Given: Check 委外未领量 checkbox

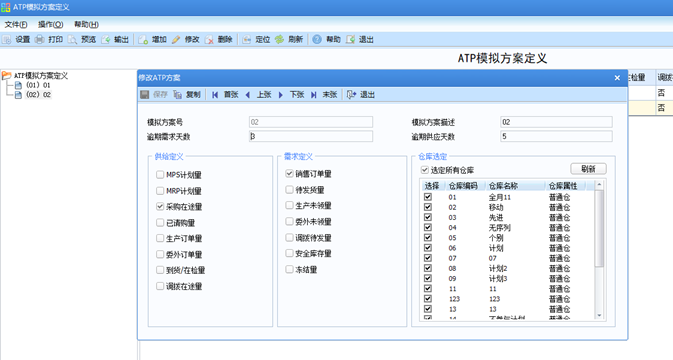Looking at the screenshot, I should (x=289, y=221).
